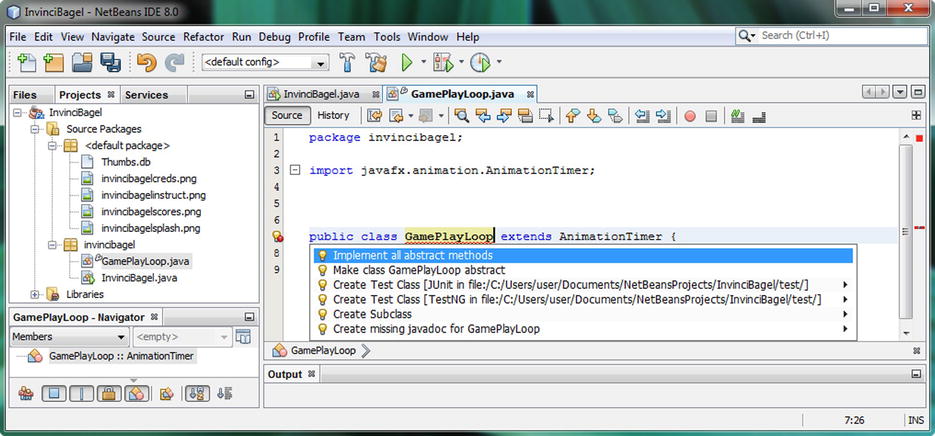Image resolution: width=935 pixels, height=436 pixels.
Task: Open the Profile menu
Action: (314, 37)
